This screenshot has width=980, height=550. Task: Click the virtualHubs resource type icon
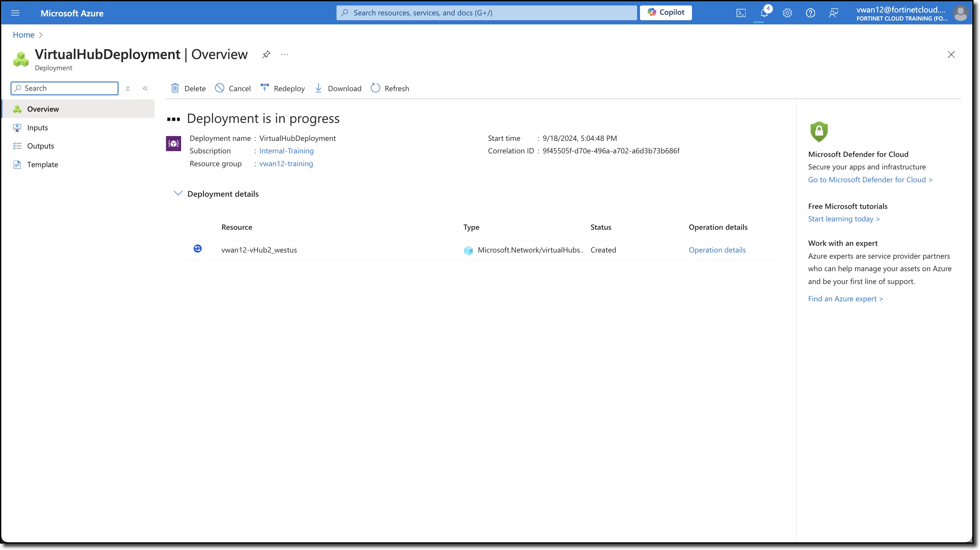point(468,250)
